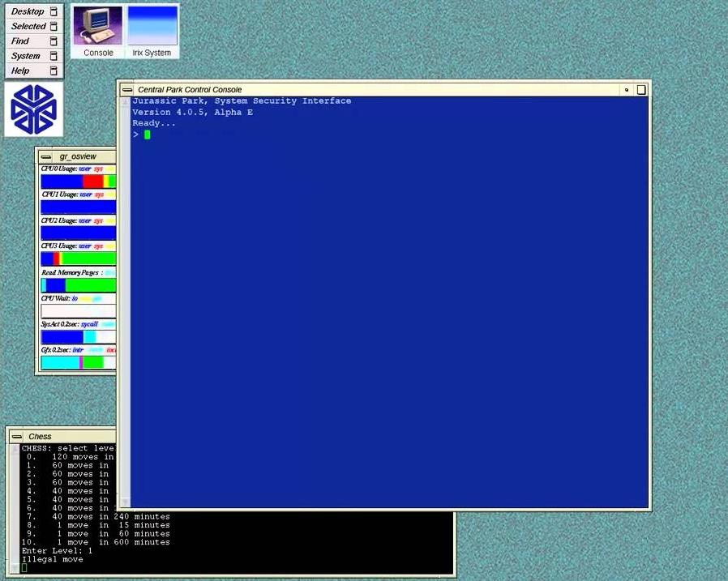Click chess level 7 "240 minutes" line
The width and height of the screenshot is (728, 581).
click(98, 516)
